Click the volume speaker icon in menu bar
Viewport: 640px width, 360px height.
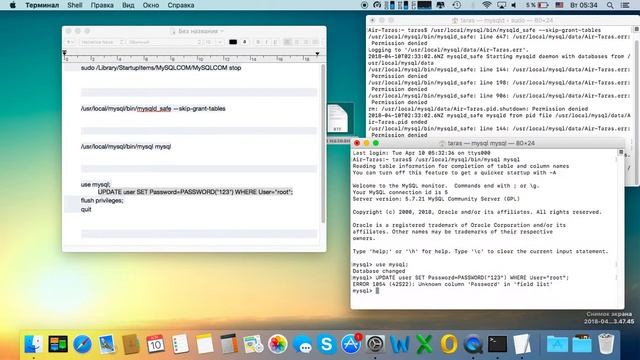(514, 5)
